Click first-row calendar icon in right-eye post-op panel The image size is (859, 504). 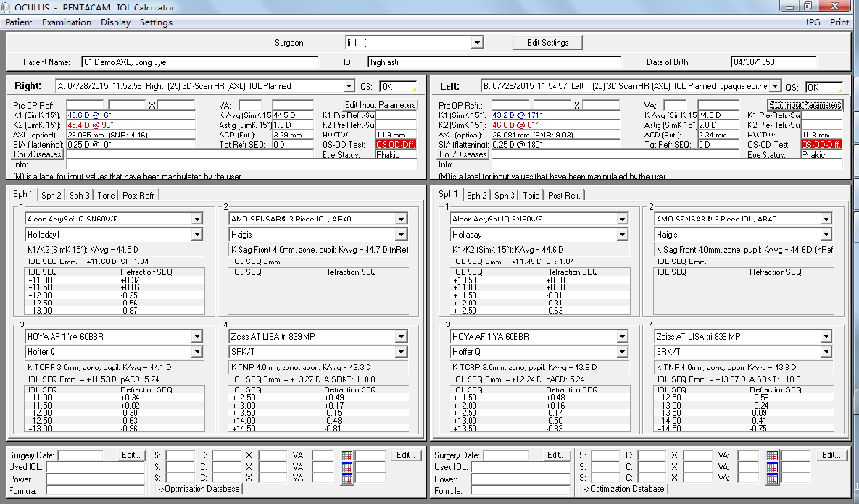(x=346, y=455)
